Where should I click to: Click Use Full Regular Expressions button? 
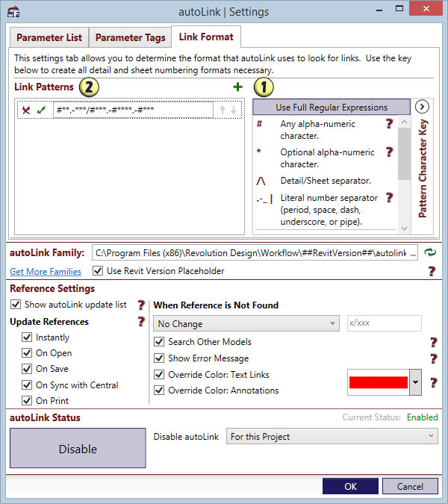[332, 107]
